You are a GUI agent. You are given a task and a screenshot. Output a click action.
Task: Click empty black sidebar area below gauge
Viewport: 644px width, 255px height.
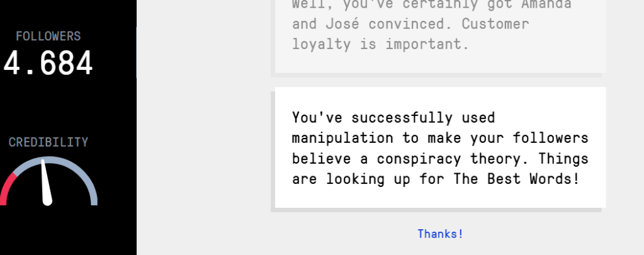[68, 232]
